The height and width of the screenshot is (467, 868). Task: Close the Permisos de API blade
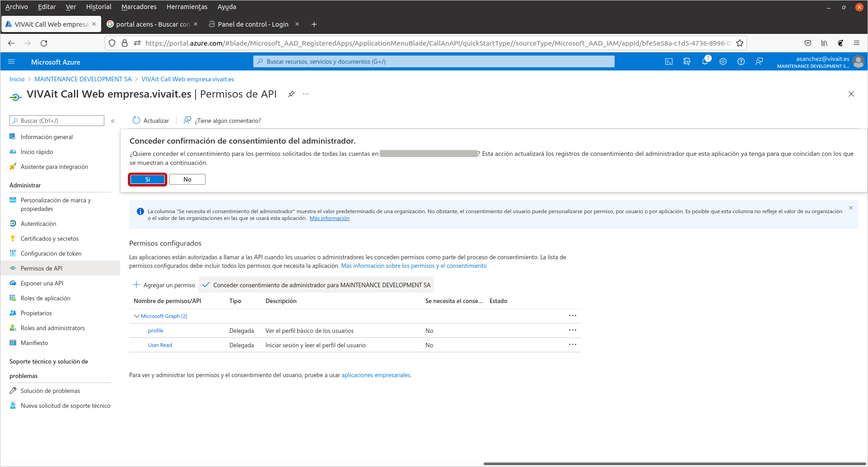coord(851,94)
